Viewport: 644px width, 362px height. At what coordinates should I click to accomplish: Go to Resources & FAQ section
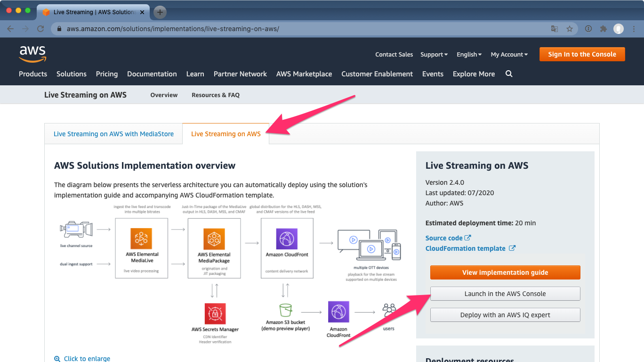[x=216, y=95]
